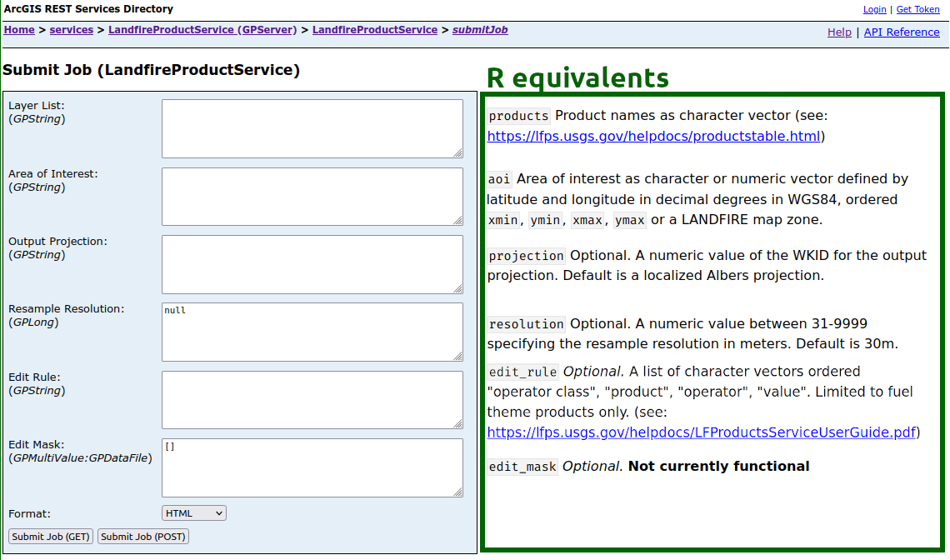
Task: Click the 'projection' code label
Action: 526,256
